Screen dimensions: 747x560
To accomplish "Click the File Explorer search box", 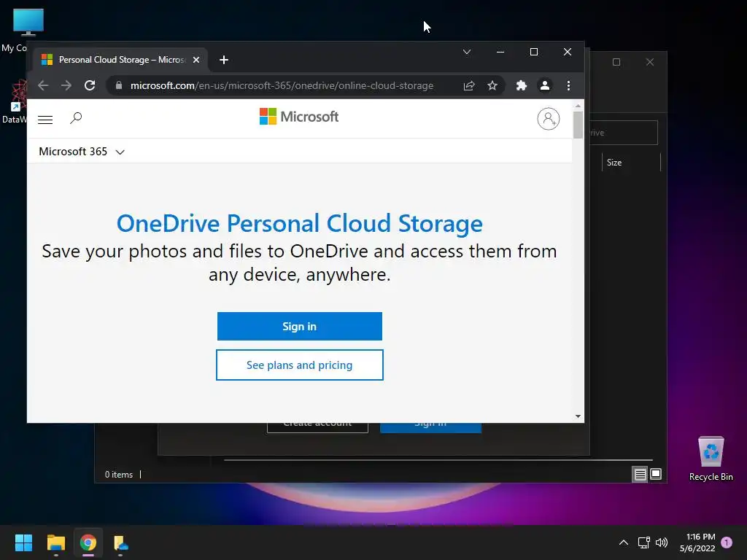I will coord(623,133).
